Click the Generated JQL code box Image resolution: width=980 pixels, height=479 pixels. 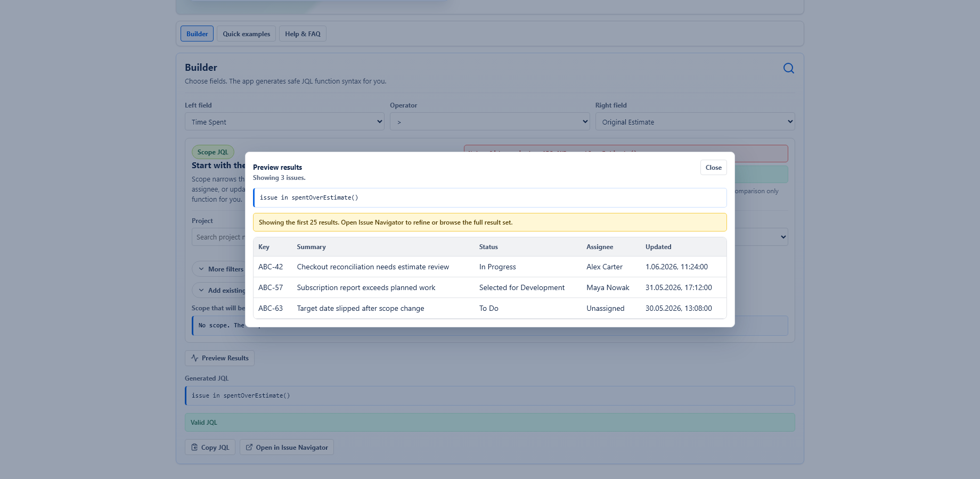pos(490,395)
